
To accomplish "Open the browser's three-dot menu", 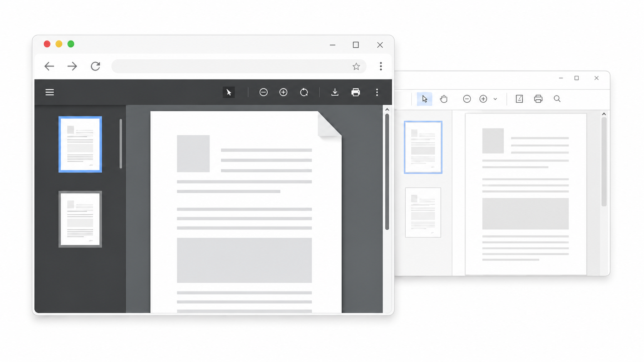I will (x=381, y=66).
